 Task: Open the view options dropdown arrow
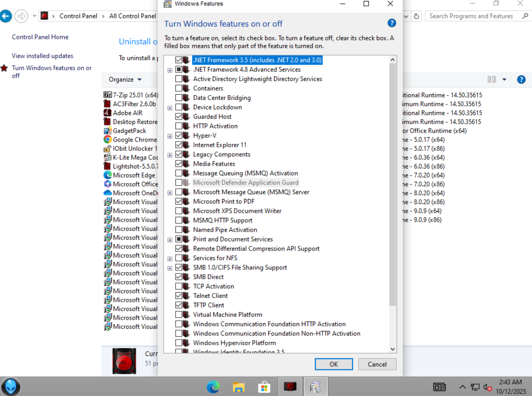point(504,79)
